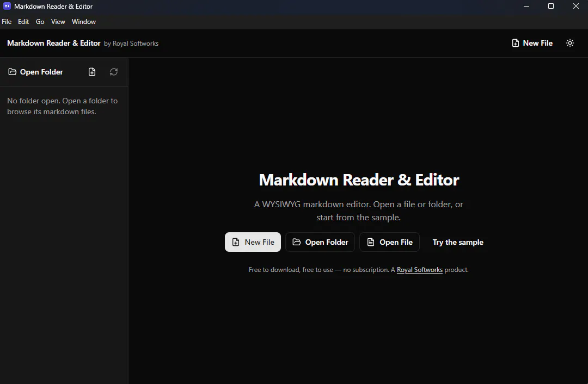Click the 'by Royal Softworks' header text
The width and height of the screenshot is (588, 384).
(131, 44)
